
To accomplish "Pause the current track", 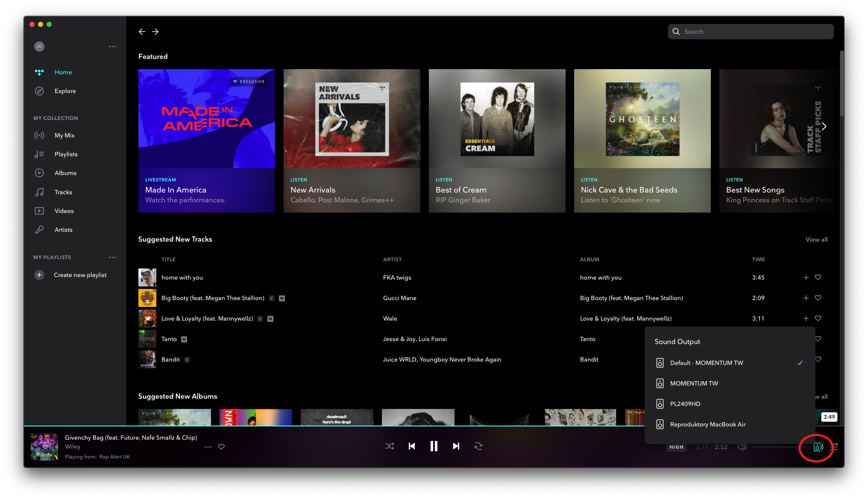I will tap(434, 446).
